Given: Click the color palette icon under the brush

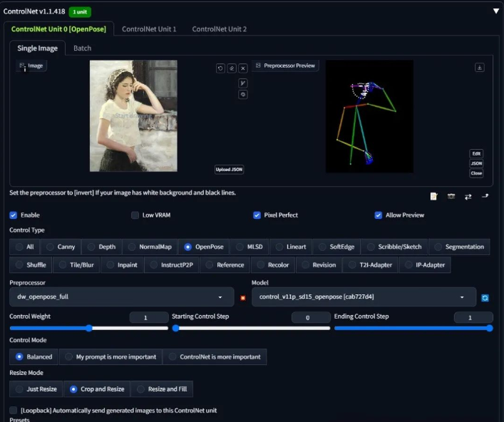Looking at the screenshot, I should tap(243, 95).
